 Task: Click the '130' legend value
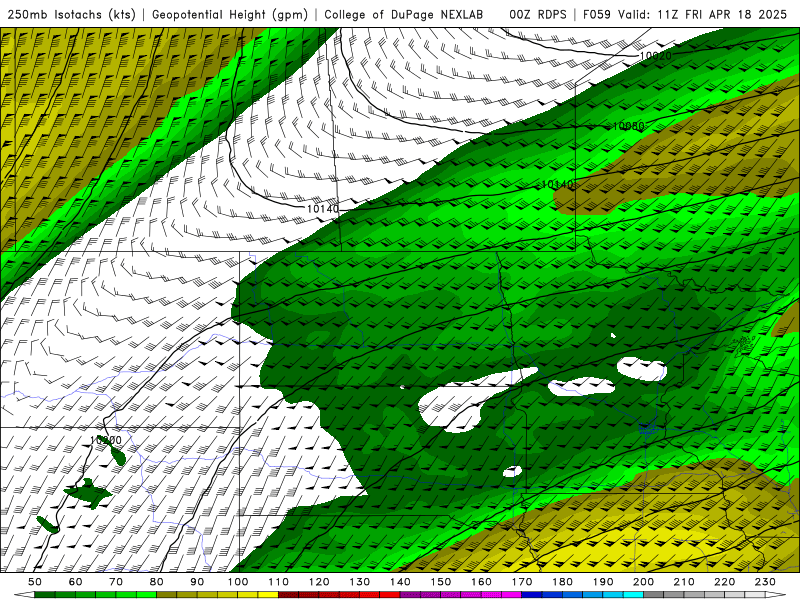point(360,582)
